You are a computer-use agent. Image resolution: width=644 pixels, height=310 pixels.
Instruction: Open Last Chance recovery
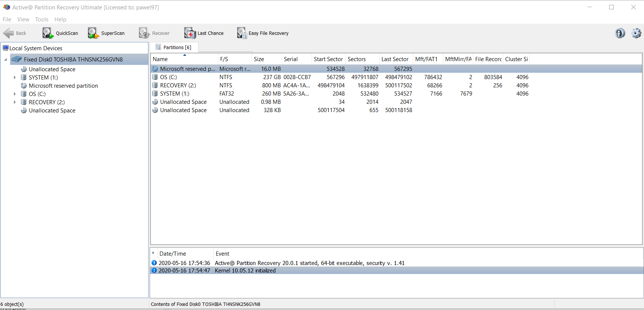(x=204, y=33)
